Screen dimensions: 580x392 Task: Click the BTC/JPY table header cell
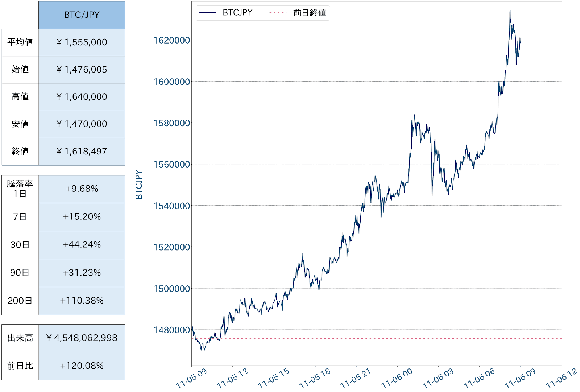point(82,15)
